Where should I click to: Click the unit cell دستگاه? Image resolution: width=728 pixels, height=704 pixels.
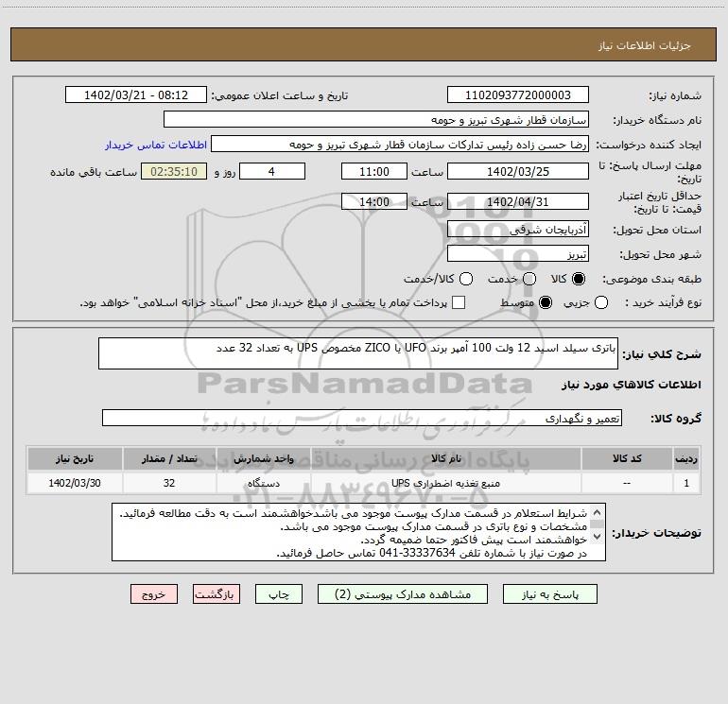[x=263, y=483]
